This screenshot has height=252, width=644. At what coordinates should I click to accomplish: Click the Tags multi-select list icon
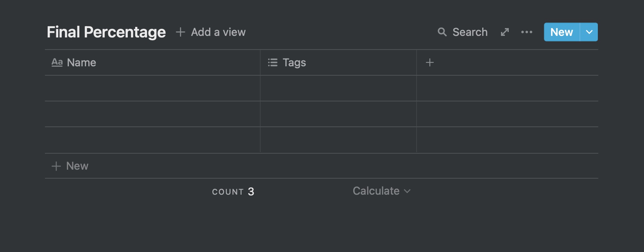tap(273, 62)
